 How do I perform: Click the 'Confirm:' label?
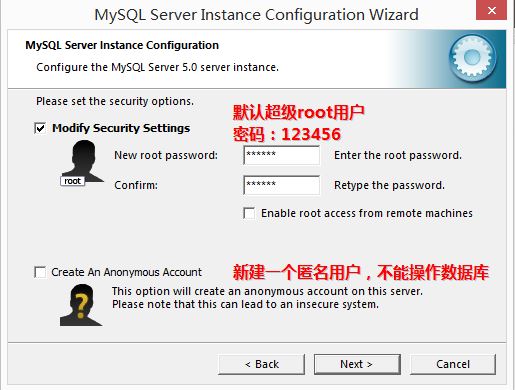coord(136,185)
